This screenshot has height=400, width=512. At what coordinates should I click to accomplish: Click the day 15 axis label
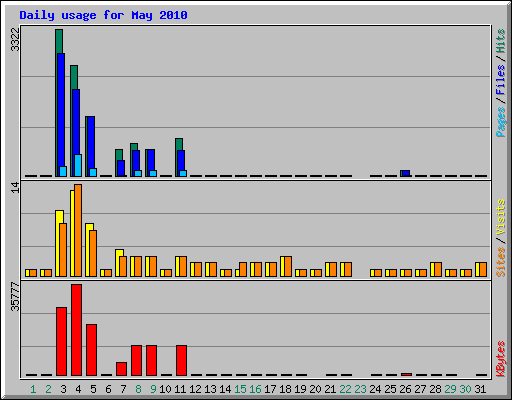coord(240,389)
